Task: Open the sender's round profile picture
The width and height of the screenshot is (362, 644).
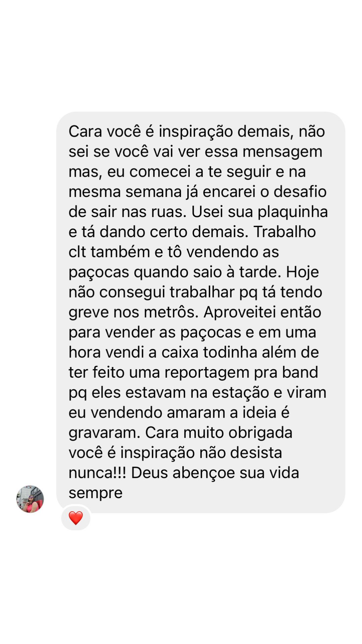Action: point(30,499)
